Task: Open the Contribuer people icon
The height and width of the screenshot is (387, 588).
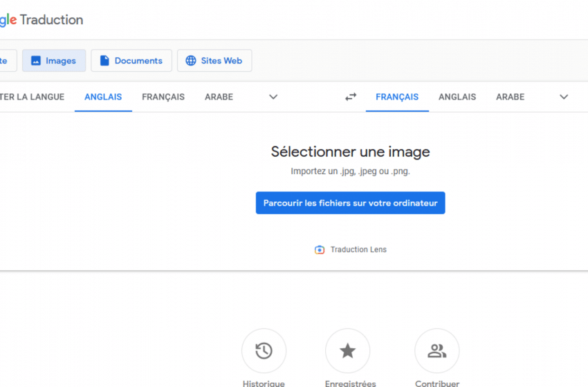Action: [x=437, y=351]
